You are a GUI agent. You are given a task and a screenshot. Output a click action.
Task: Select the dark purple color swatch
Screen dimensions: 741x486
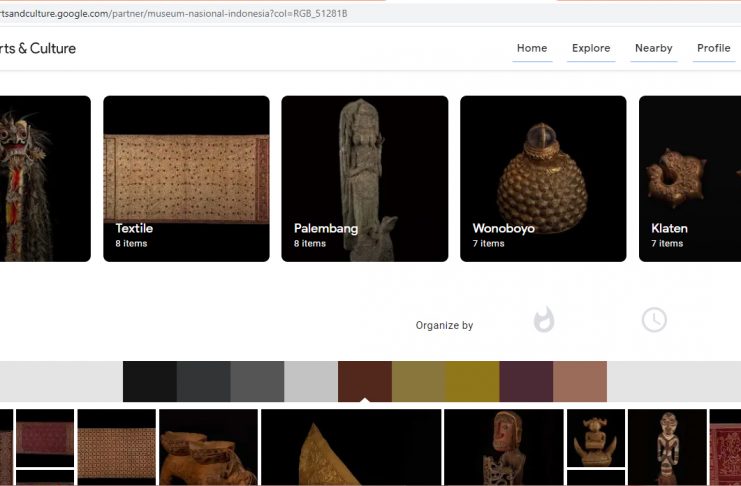click(526, 382)
